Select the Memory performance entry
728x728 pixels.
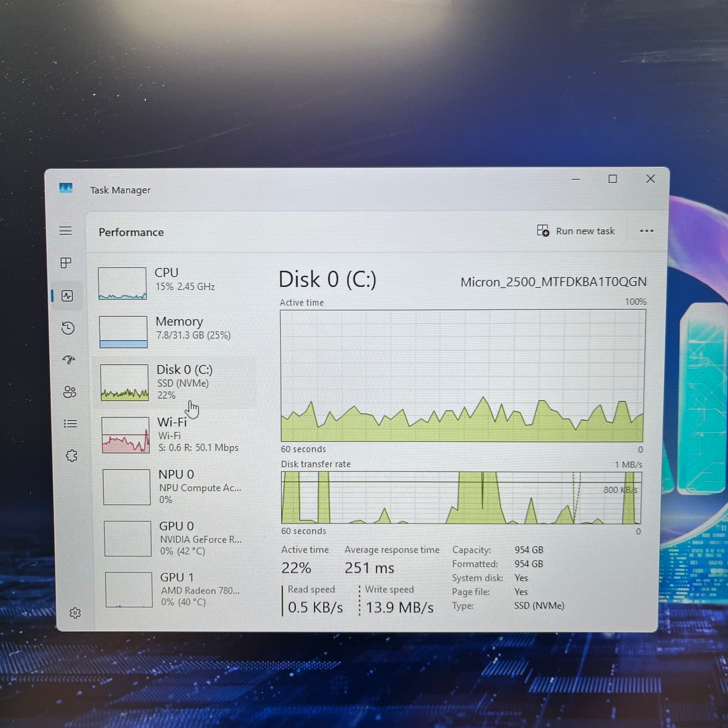click(x=174, y=331)
